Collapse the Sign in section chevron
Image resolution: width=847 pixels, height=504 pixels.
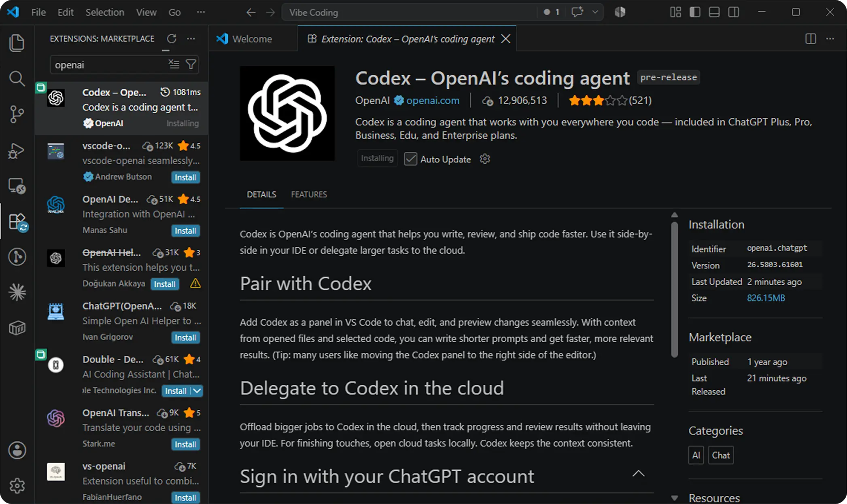coord(638,474)
